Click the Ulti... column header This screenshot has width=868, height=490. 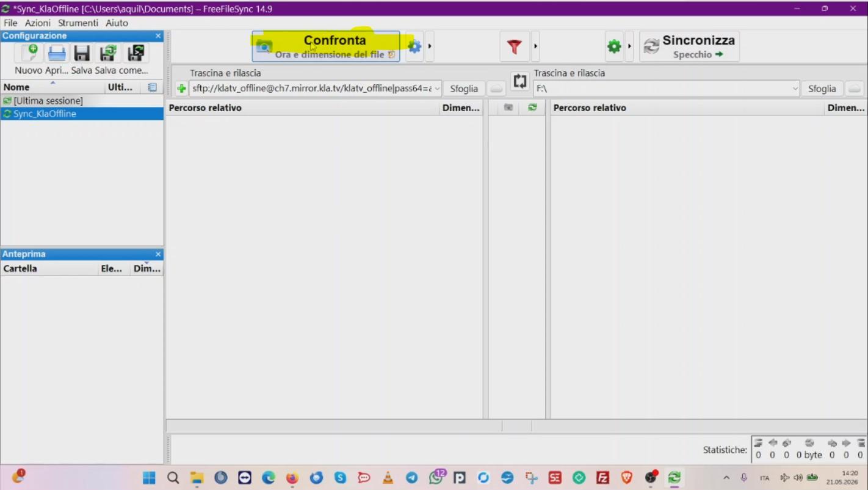(x=123, y=87)
